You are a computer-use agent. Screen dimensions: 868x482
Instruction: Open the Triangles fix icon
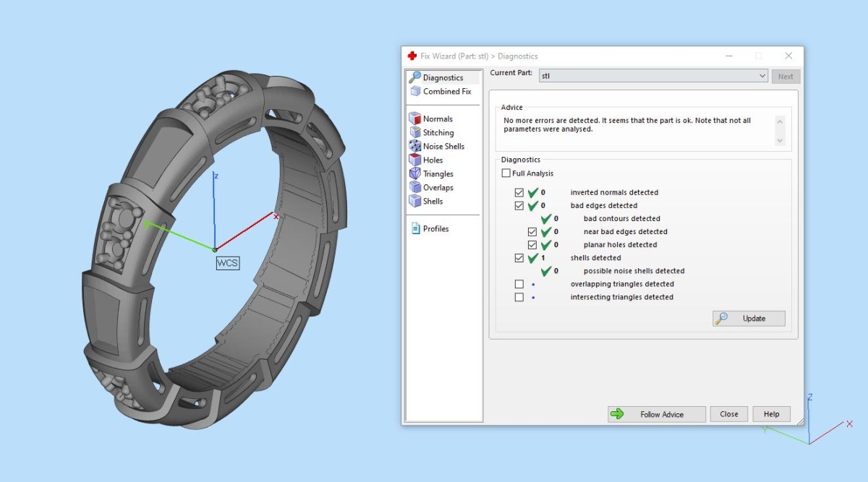(415, 173)
